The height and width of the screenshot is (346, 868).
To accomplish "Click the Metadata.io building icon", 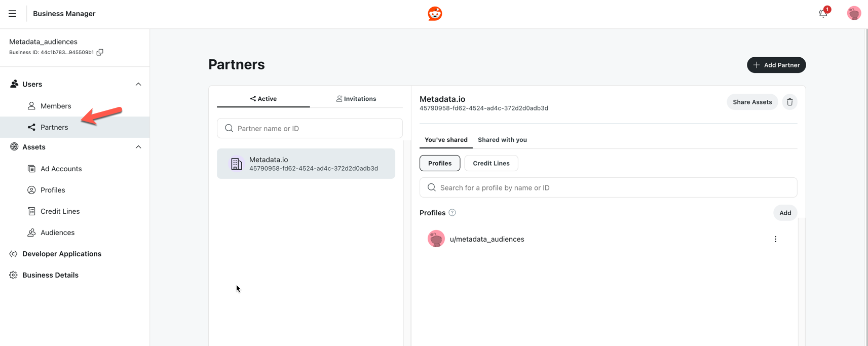I will point(236,164).
